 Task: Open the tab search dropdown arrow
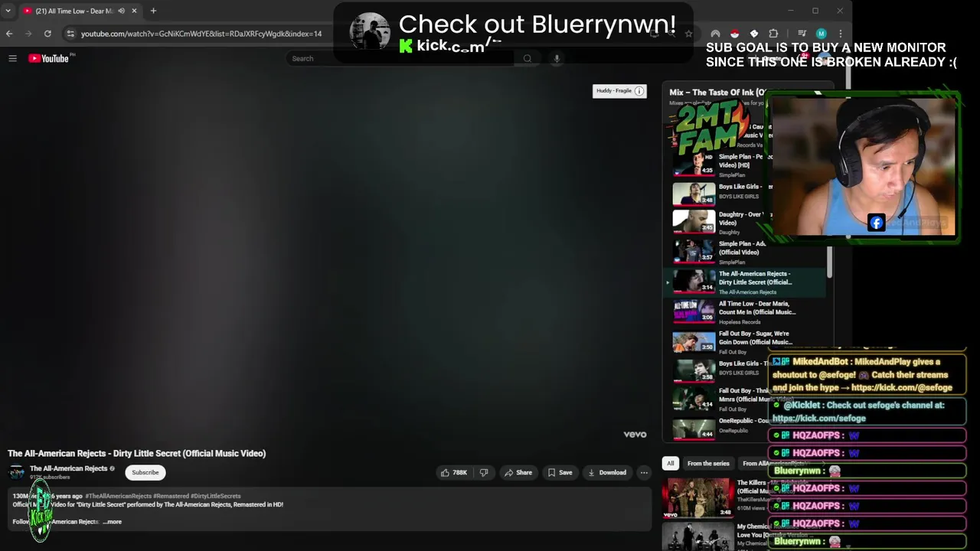[x=8, y=11]
